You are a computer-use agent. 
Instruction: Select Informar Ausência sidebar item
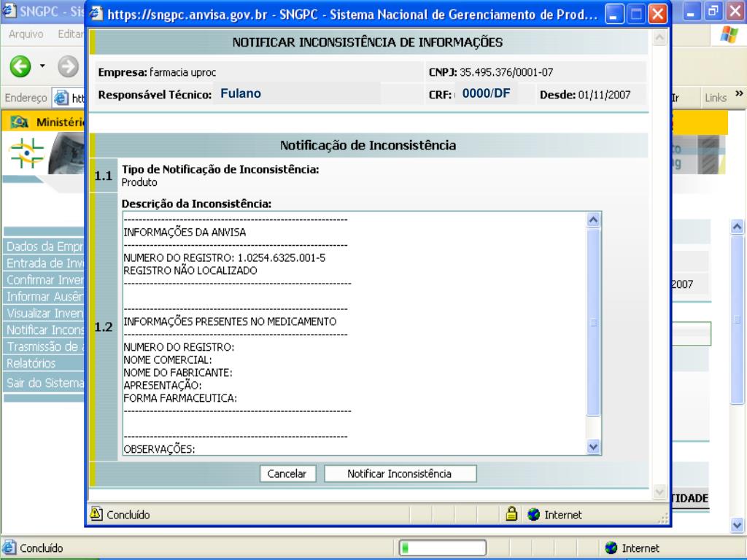pyautogui.click(x=44, y=297)
